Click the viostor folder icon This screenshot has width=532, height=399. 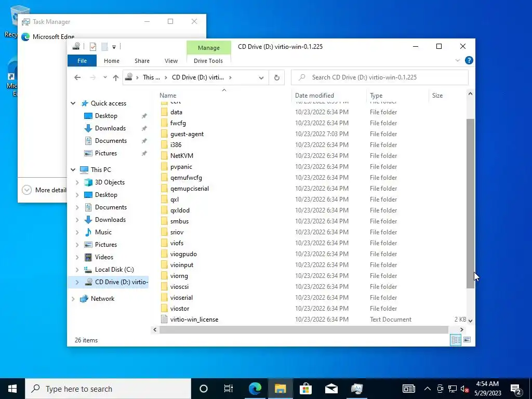(164, 309)
